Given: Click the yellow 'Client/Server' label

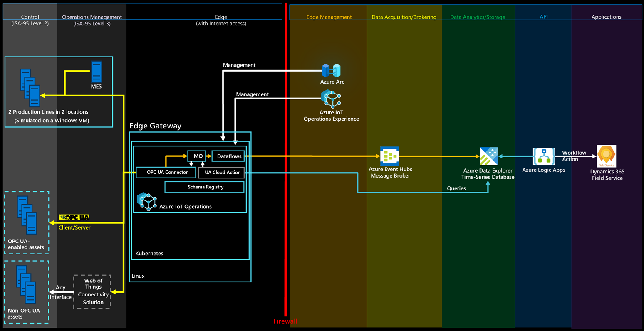Looking at the screenshot, I should click(74, 227).
